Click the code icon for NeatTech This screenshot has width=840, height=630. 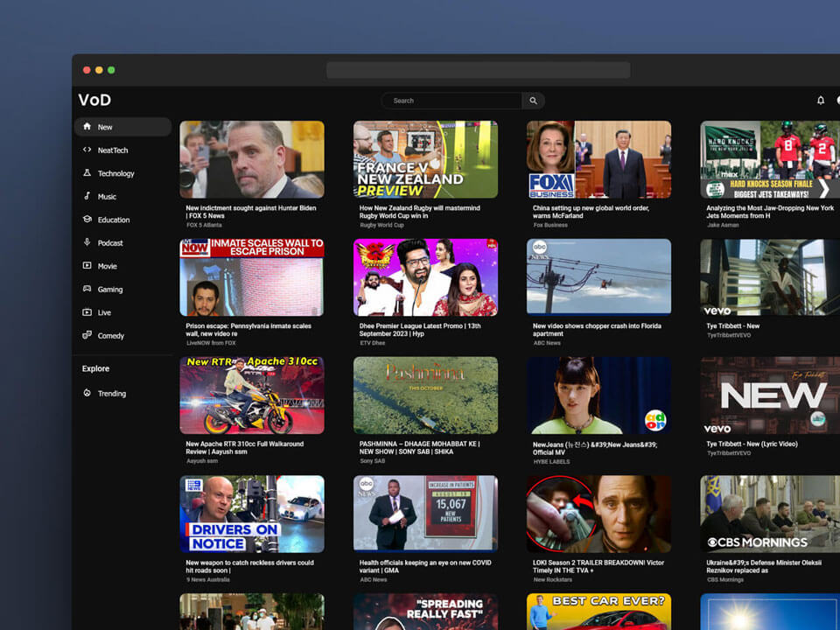pos(87,150)
